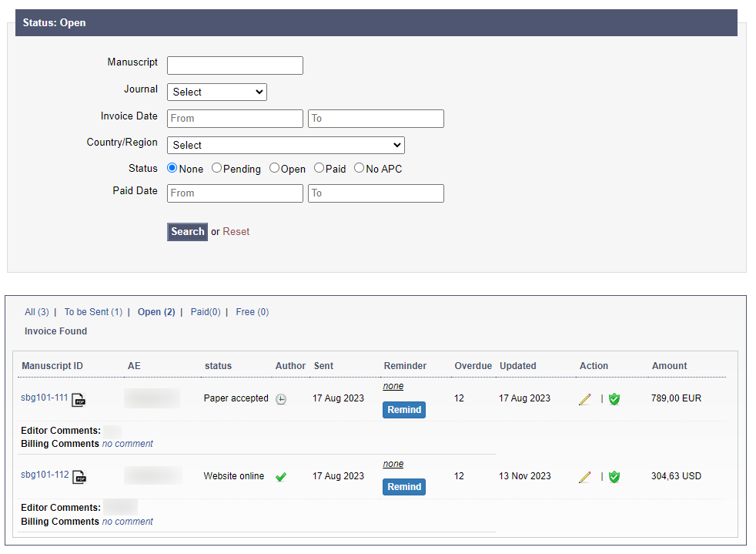
Task: Show All (3) invoices tab
Action: [x=36, y=312]
